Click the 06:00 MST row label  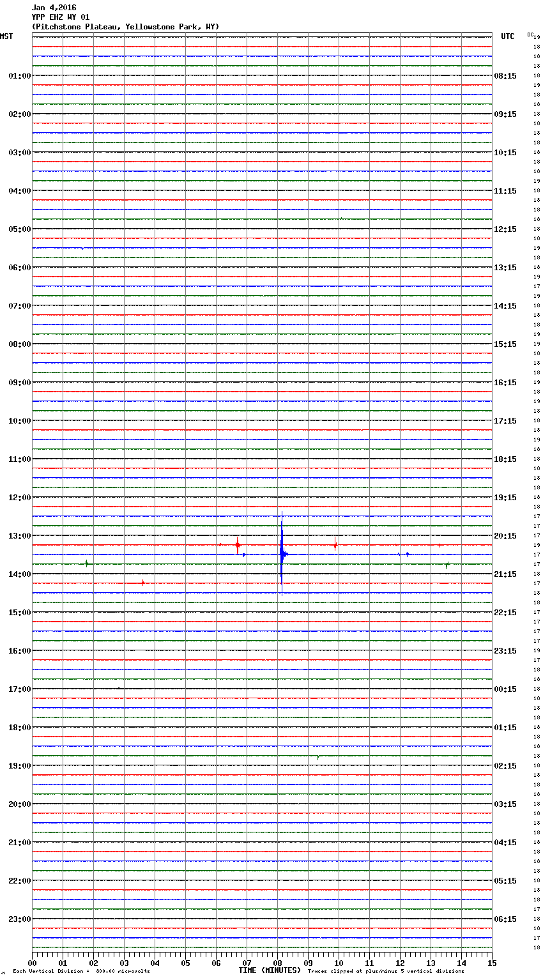point(20,268)
